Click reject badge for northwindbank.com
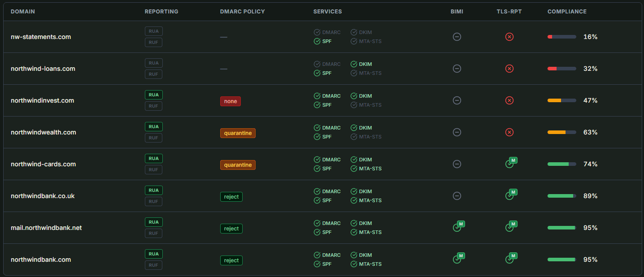The image size is (644, 277). [x=231, y=260]
